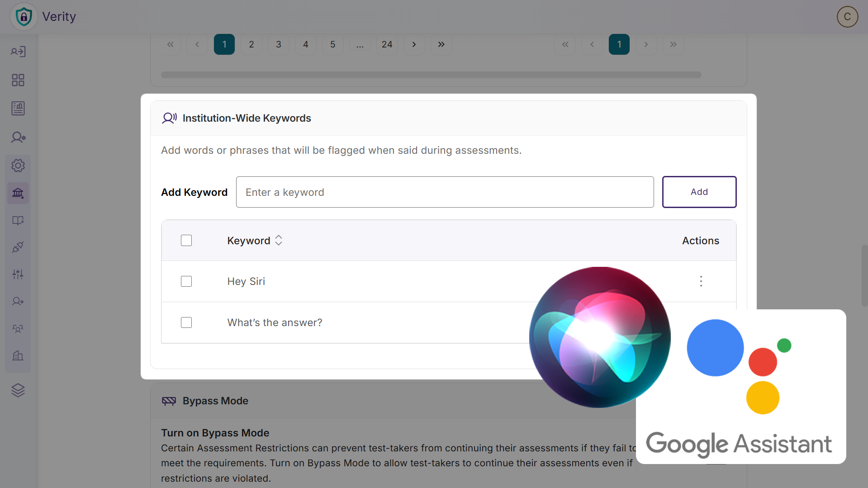Screen dimensions: 868x488
Task: Check the select-all keywords checkbox
Action: [x=186, y=241]
